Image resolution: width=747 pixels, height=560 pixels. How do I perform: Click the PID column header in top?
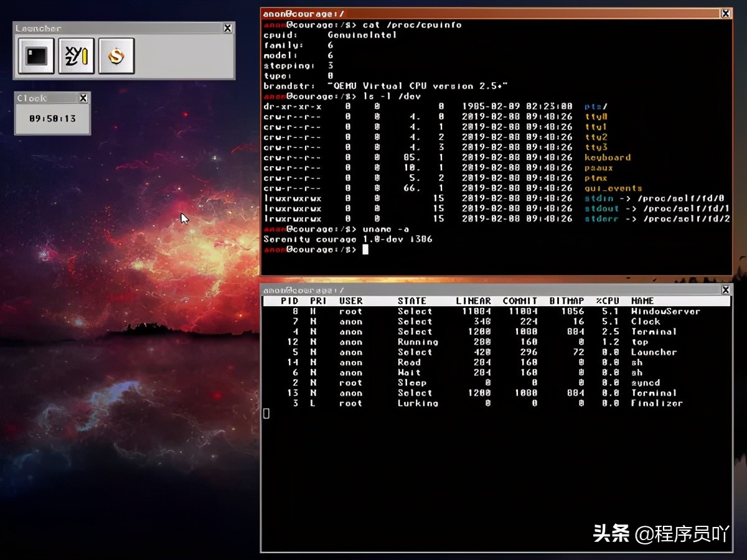(289, 301)
